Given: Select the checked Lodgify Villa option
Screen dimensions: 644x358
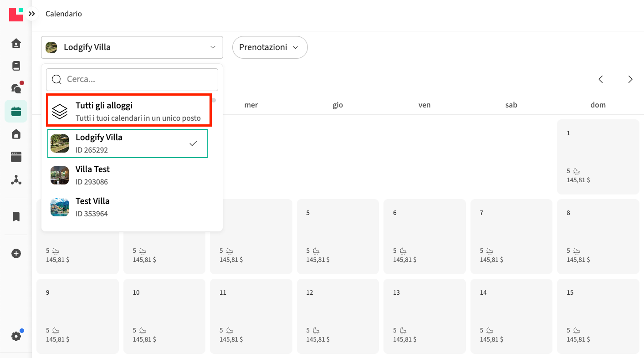Looking at the screenshot, I should click(128, 143).
